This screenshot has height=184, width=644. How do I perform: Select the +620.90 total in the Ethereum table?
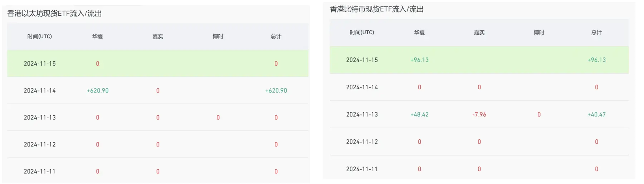pos(276,91)
